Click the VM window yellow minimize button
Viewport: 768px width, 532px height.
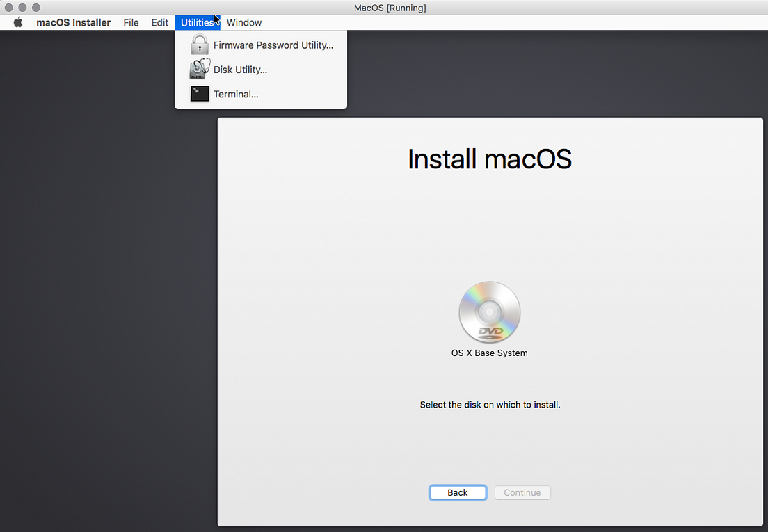(22, 8)
